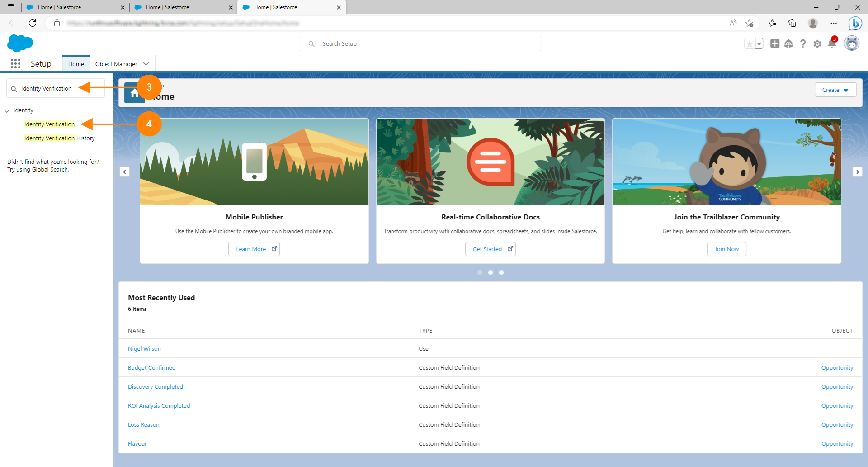Open Global Actions plus icon
The height and width of the screenshot is (467, 868).
(x=775, y=43)
